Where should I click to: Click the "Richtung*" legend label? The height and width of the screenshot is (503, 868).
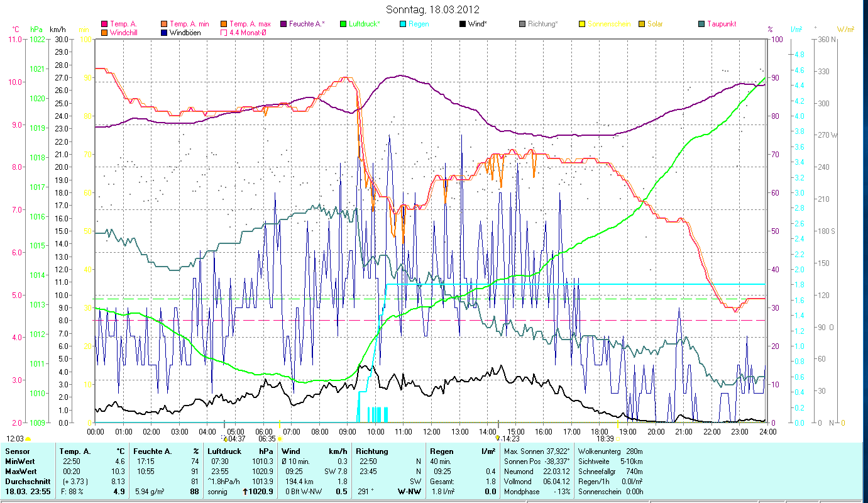[x=543, y=24]
